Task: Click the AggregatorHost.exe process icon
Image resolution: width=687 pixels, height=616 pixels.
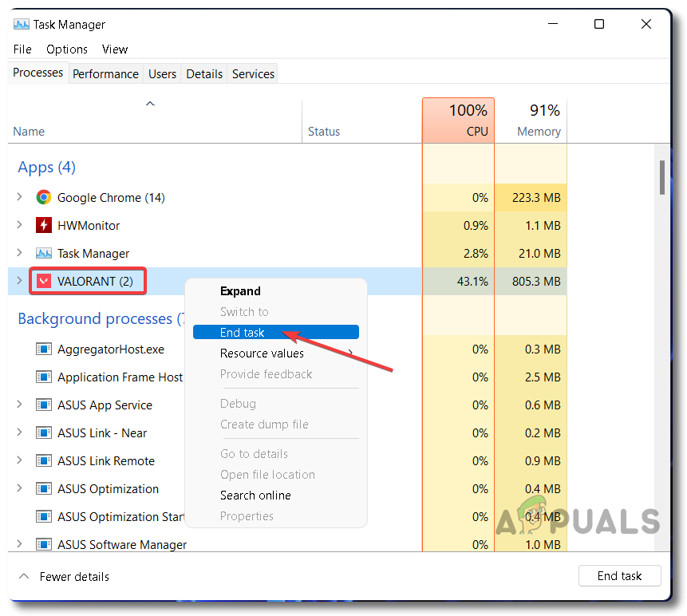Action: point(43,349)
